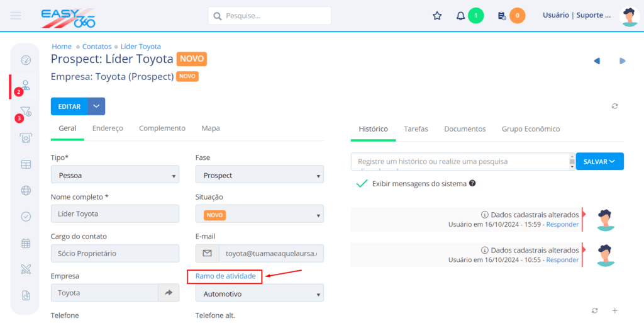
Task: Go to previous record with left arrow
Action: [597, 61]
